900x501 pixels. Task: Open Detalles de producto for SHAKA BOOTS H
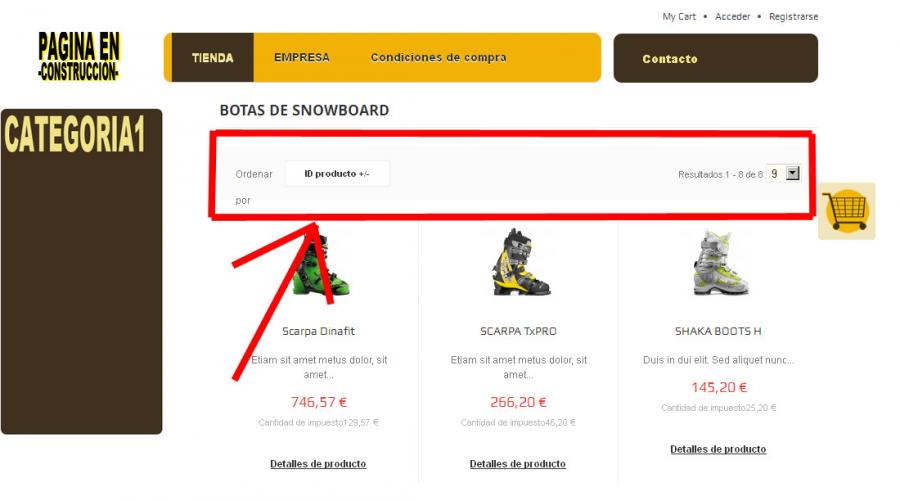point(718,449)
